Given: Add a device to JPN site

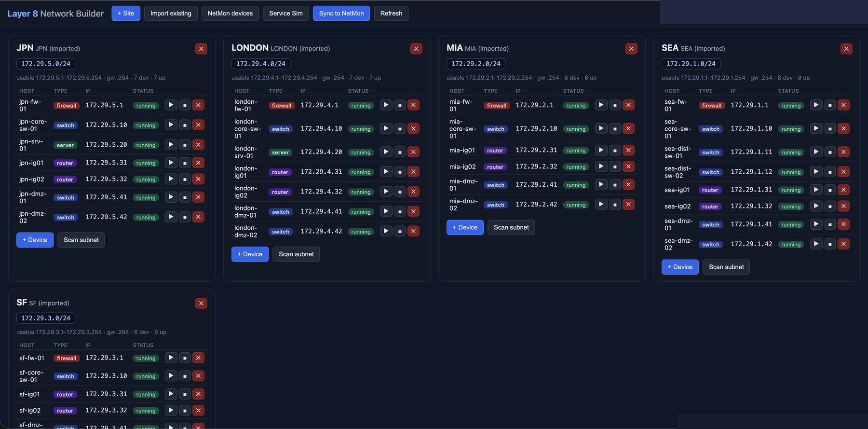Looking at the screenshot, I should pos(35,240).
